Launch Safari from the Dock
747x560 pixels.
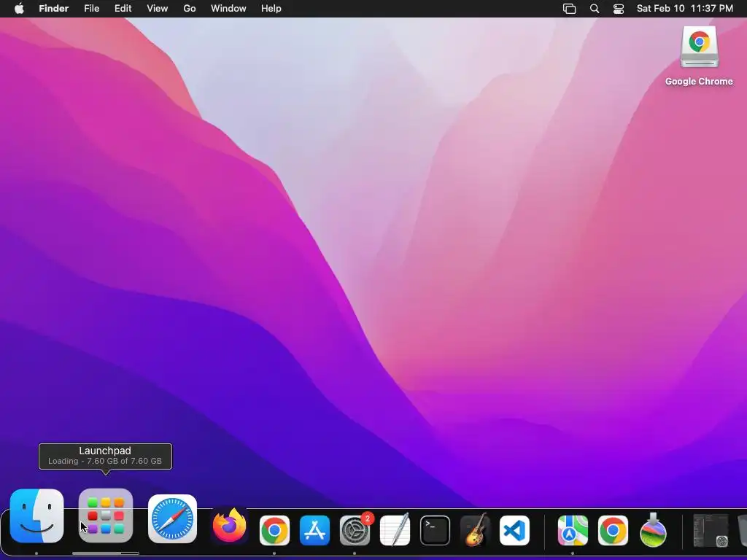pyautogui.click(x=172, y=519)
